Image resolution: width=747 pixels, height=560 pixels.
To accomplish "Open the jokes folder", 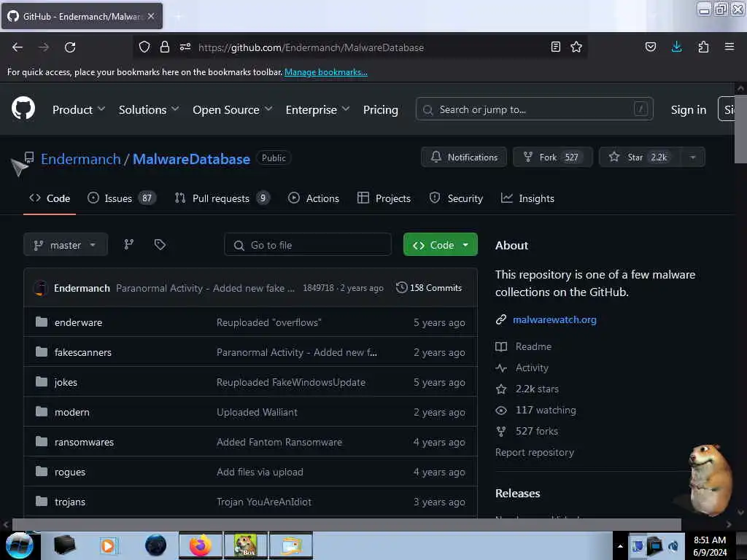I will [x=66, y=382].
